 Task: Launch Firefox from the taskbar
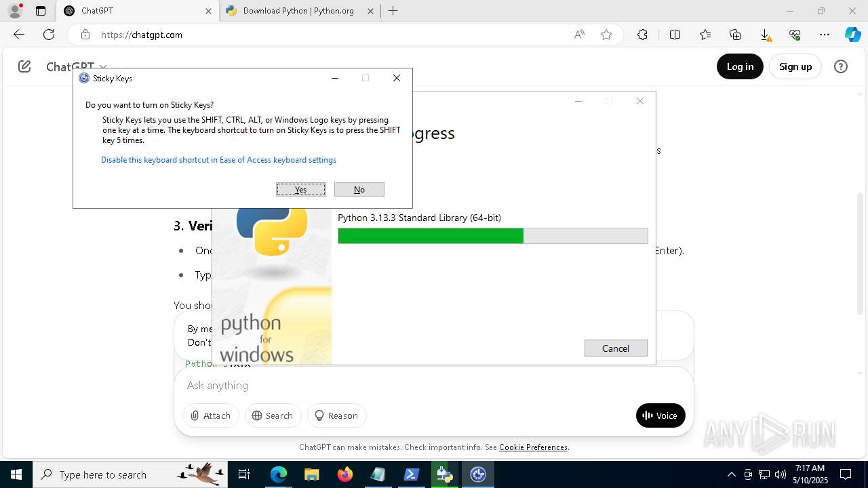[x=345, y=474]
